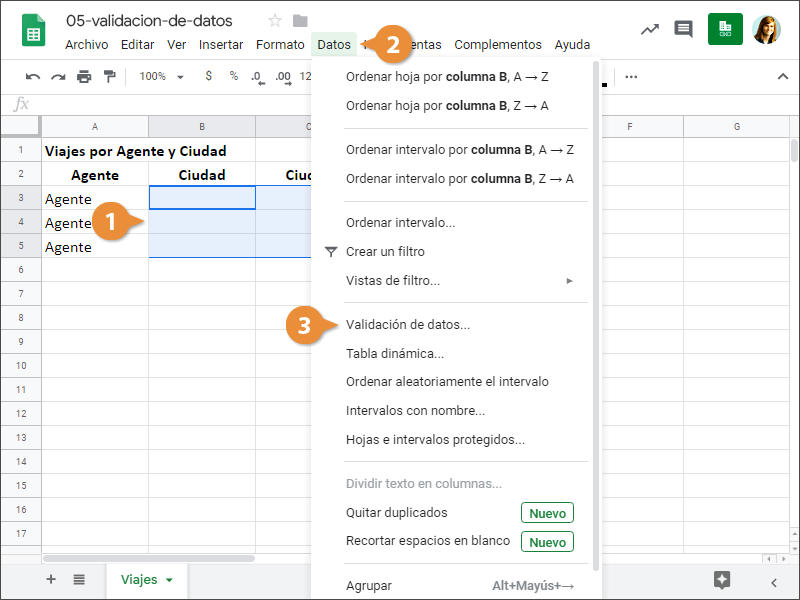
Task: Click the horizontal sheet scrollbar
Action: pos(149,558)
